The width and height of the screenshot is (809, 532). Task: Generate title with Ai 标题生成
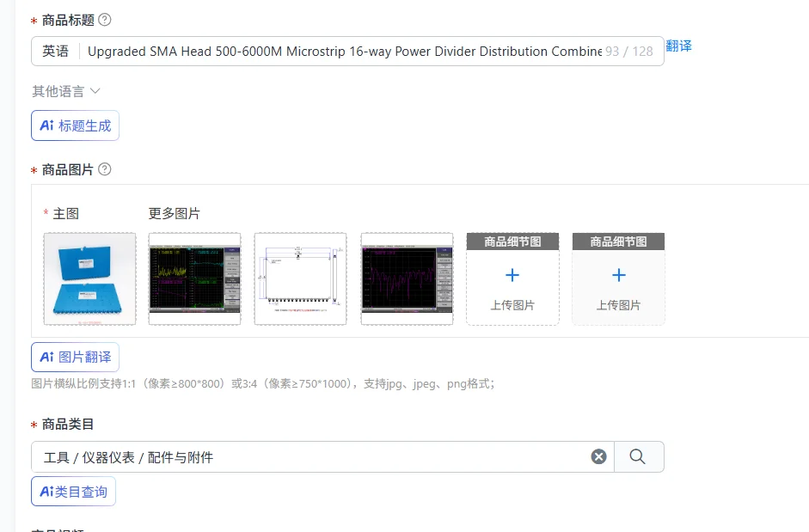(76, 125)
